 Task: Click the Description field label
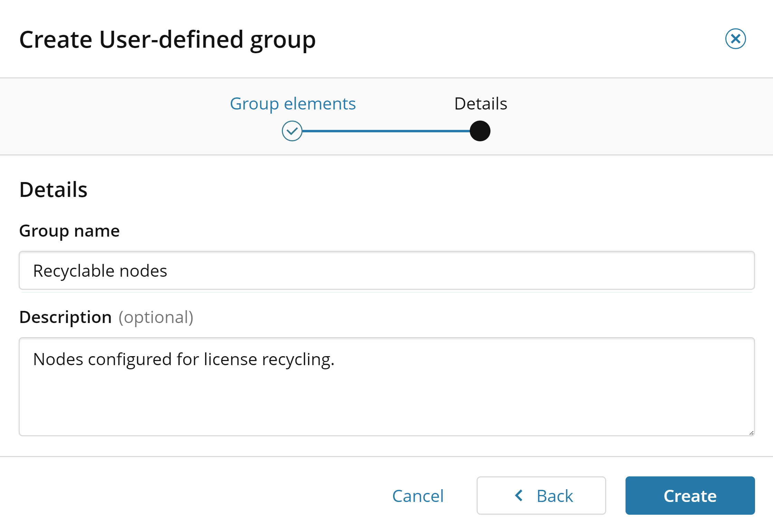point(66,317)
